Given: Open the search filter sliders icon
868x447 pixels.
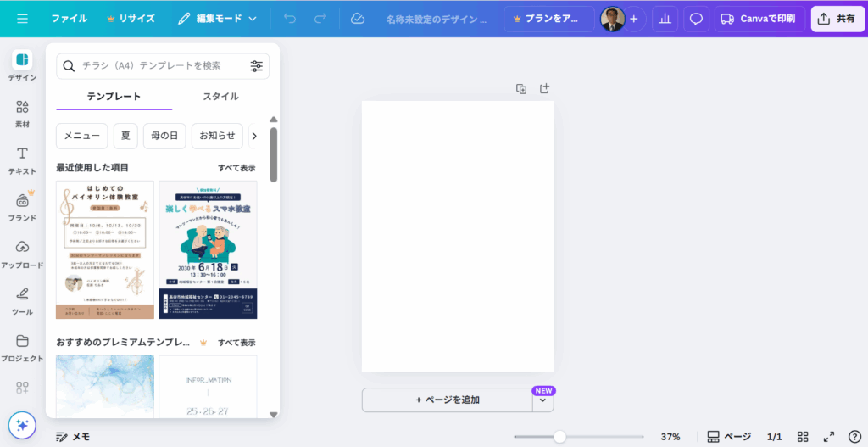Looking at the screenshot, I should [256, 66].
